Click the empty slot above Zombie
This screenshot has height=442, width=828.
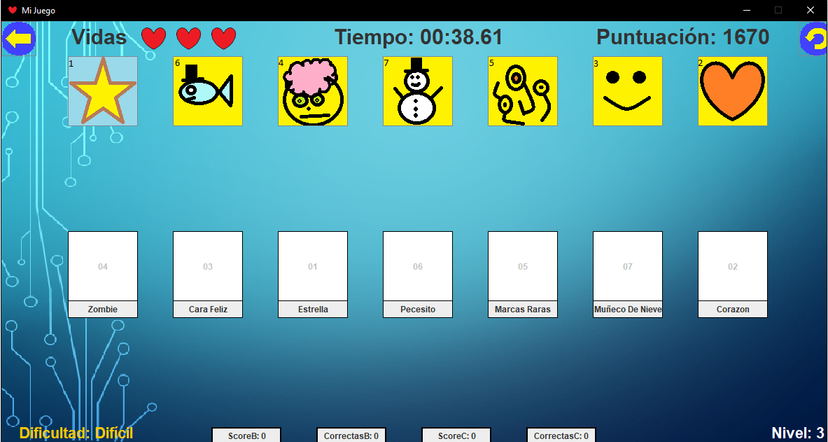click(103, 266)
